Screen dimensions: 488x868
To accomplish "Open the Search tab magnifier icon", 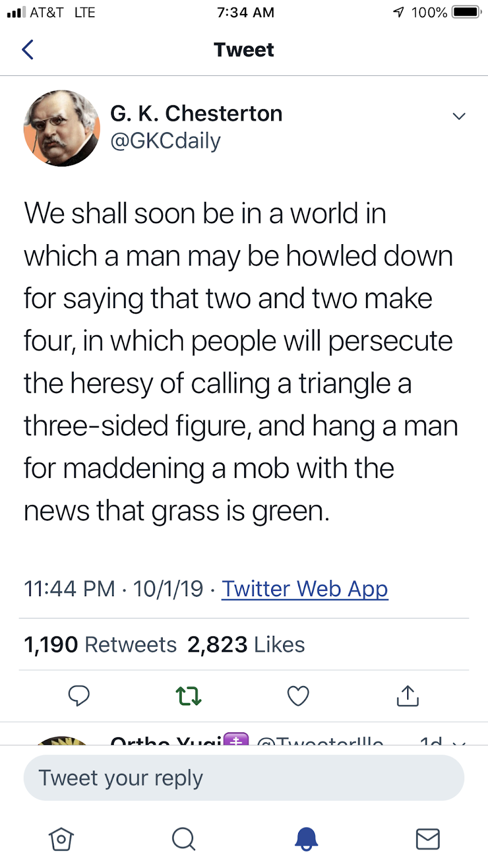I will (183, 839).
